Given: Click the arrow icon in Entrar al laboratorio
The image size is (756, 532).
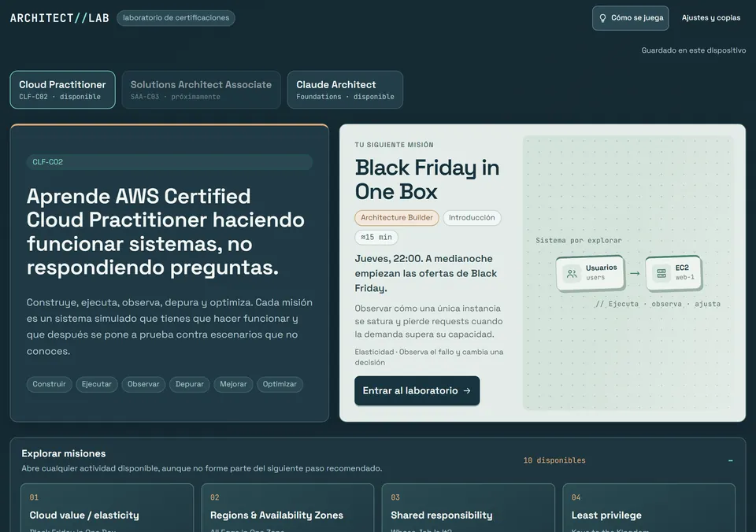Looking at the screenshot, I should (467, 391).
